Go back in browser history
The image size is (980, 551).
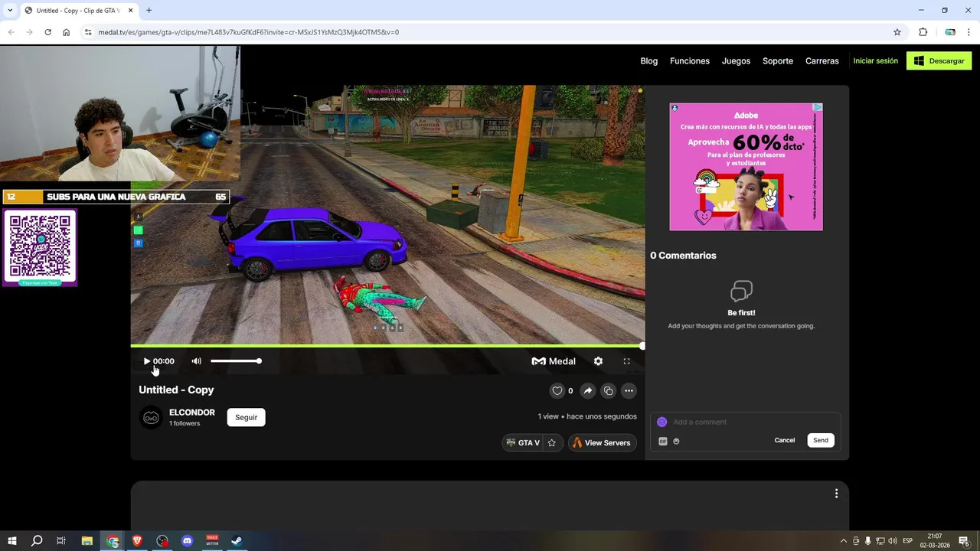(11, 32)
